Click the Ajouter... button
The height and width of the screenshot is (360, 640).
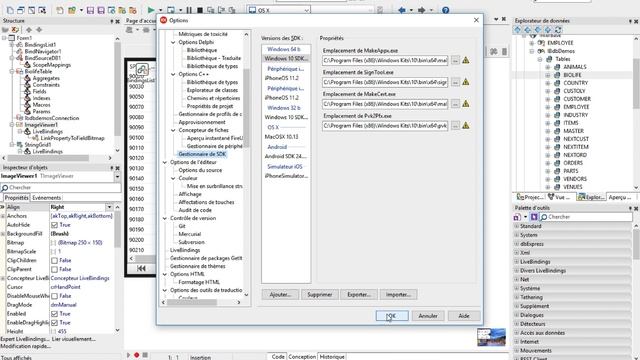[280, 294]
